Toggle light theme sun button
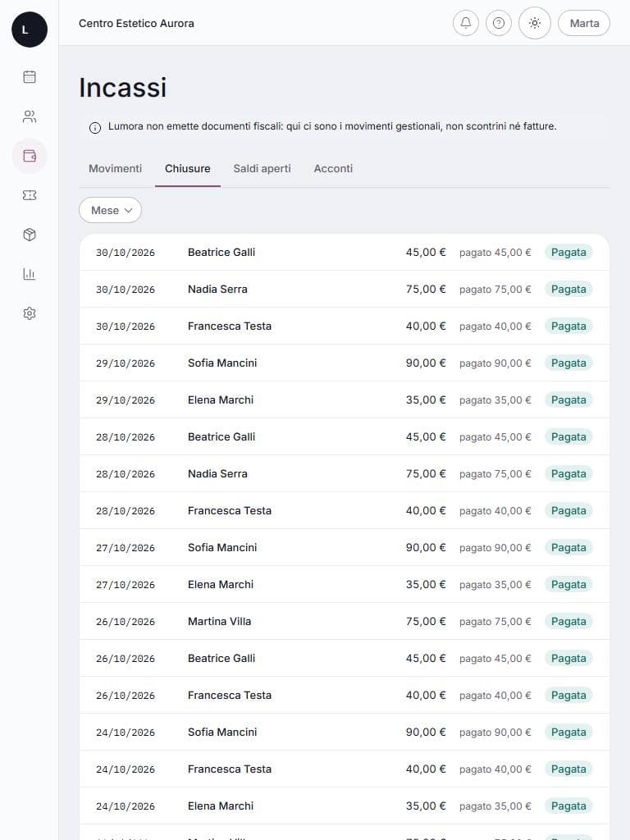Screen dimensions: 630x840 535,23
